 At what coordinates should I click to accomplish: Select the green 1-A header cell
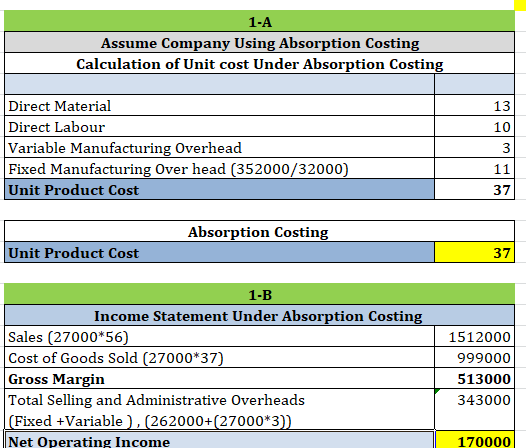[259, 21]
